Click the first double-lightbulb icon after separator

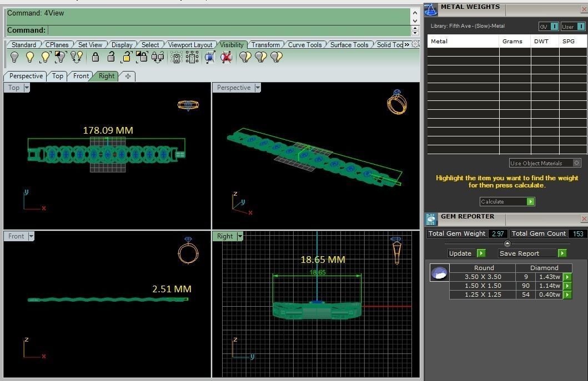tap(245, 57)
